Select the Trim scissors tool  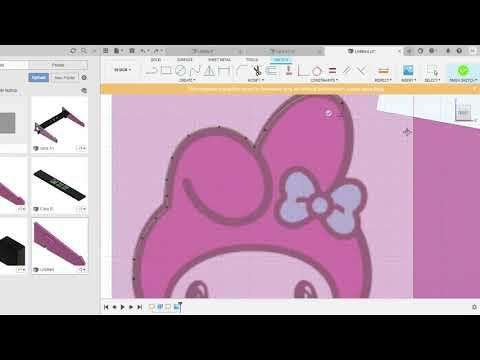[257, 70]
